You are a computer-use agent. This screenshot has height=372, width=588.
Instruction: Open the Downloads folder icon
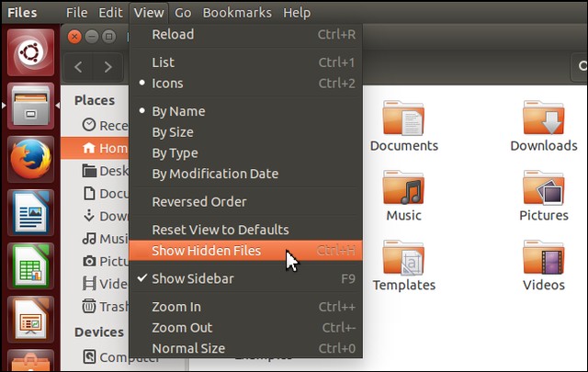point(544,118)
